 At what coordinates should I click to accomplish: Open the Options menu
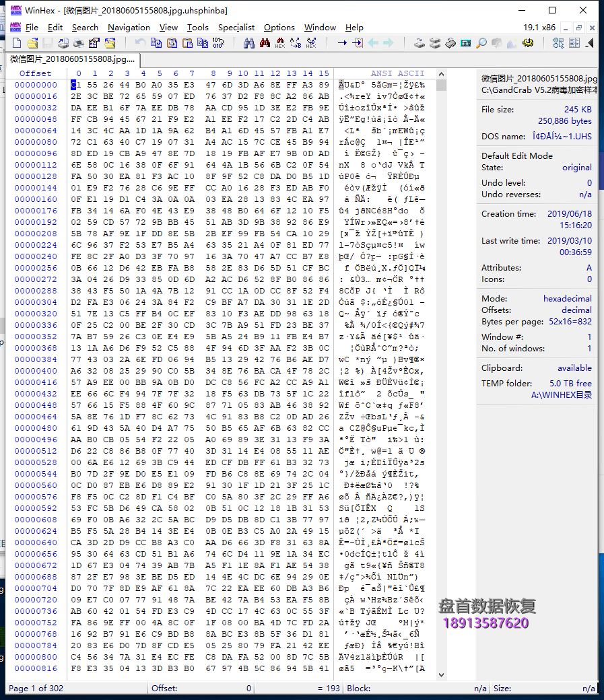pyautogui.click(x=279, y=27)
